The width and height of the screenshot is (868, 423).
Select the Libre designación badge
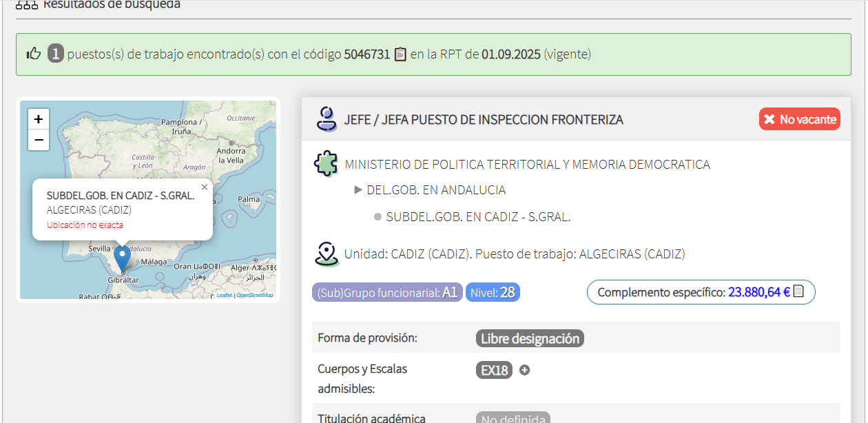pyautogui.click(x=530, y=338)
